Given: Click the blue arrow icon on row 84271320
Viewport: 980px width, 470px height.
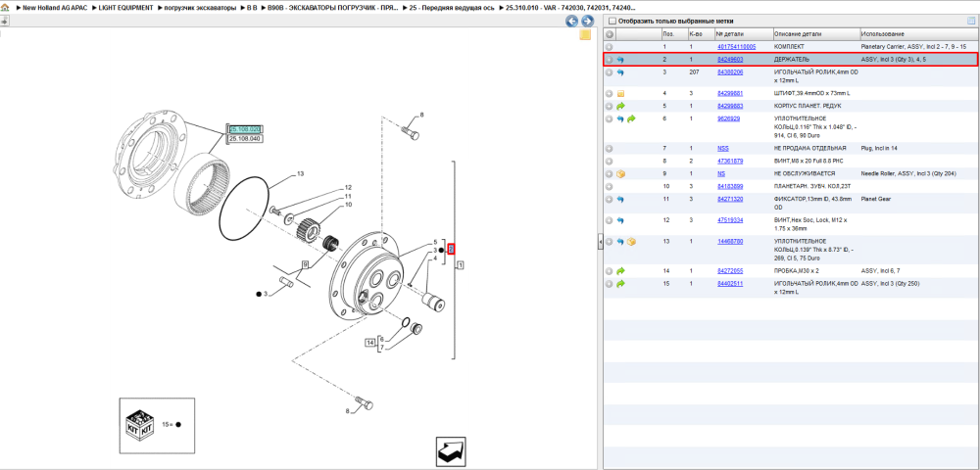Looking at the screenshot, I should [620, 199].
